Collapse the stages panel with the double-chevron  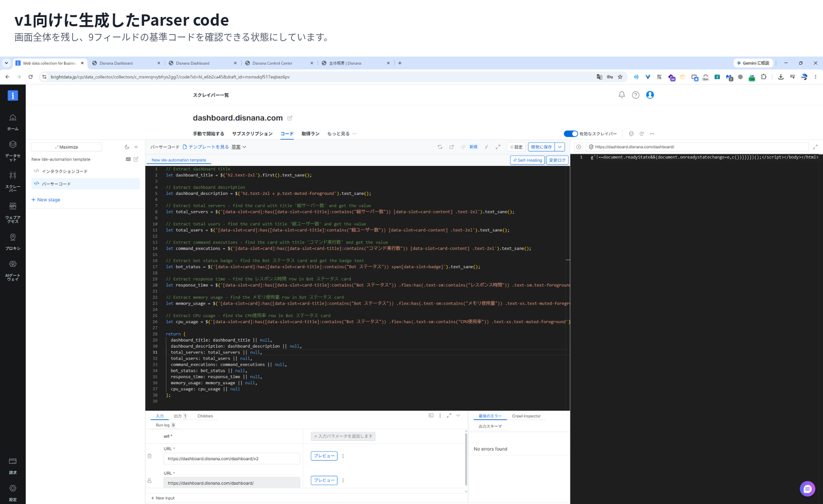coord(136,147)
